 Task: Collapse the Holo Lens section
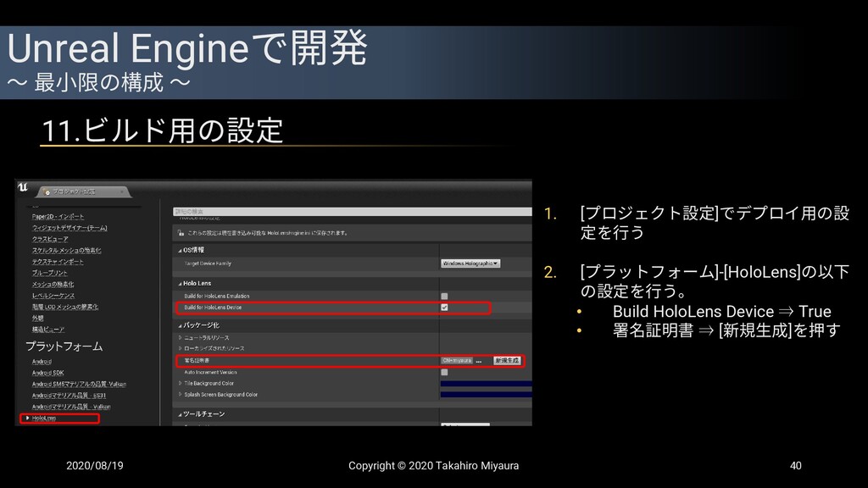pos(180,284)
